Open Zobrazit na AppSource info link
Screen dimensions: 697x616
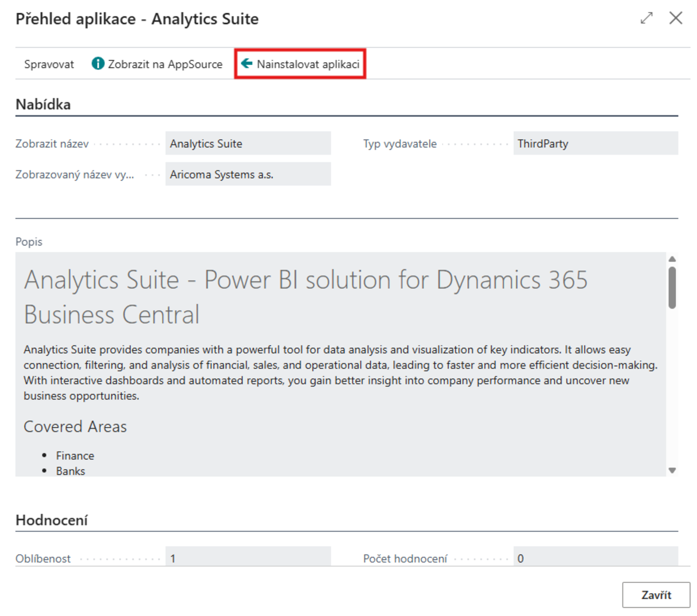coord(157,64)
